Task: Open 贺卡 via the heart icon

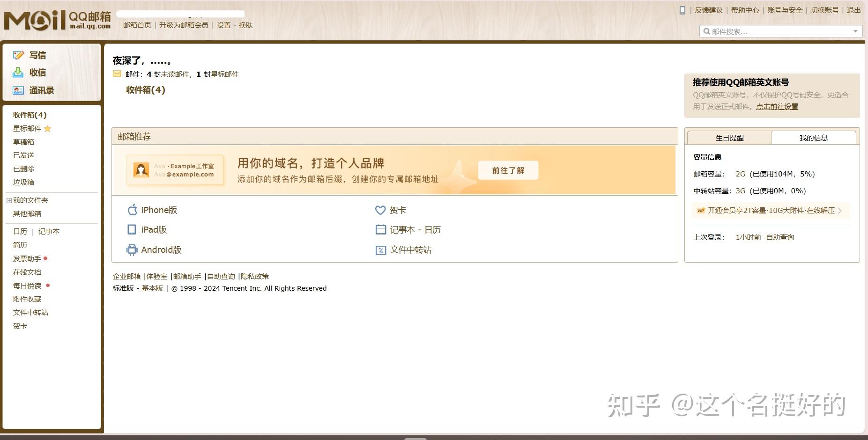Action: [x=381, y=210]
